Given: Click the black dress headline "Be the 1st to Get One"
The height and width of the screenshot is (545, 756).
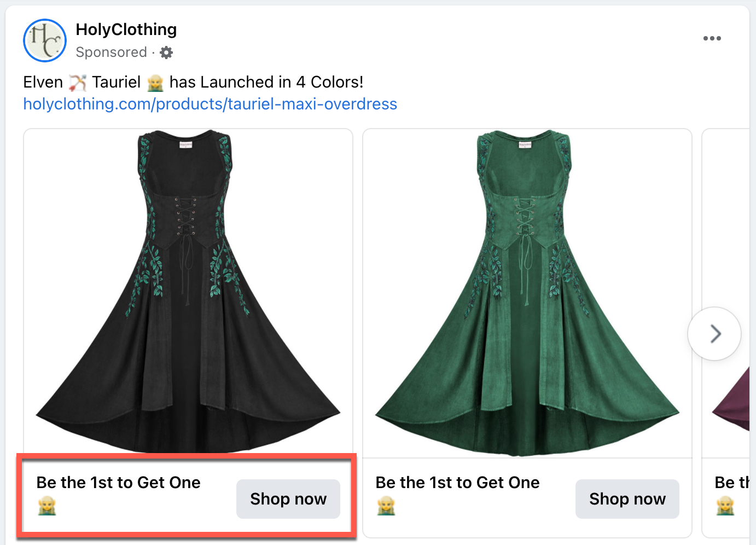Looking at the screenshot, I should click(x=118, y=483).
